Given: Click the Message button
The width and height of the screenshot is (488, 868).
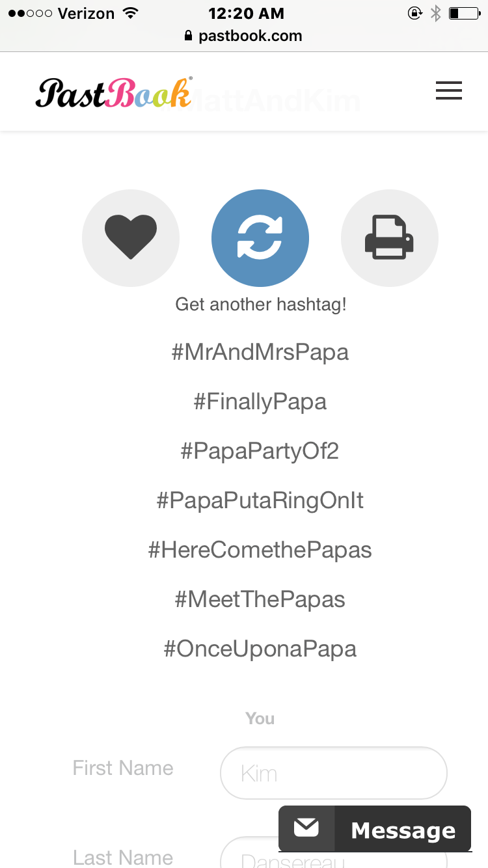Looking at the screenshot, I should click(x=403, y=830).
